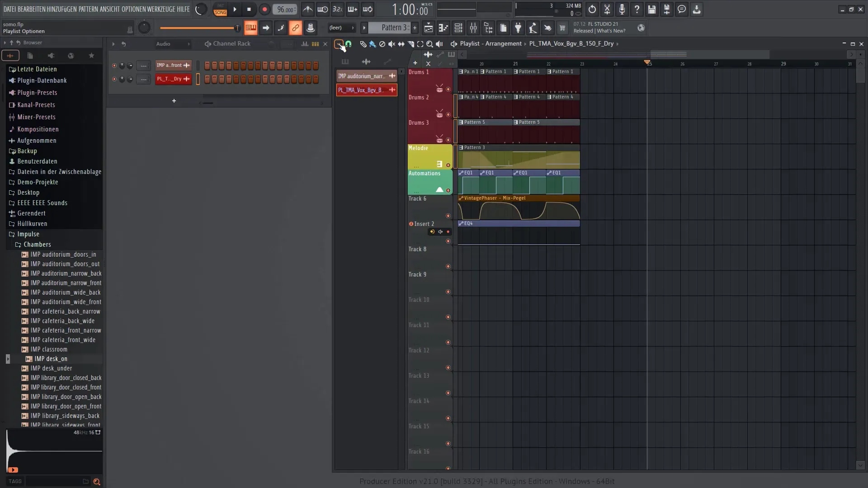
Task: Select the Slip tool in Playlist toolbar
Action: pos(401,44)
